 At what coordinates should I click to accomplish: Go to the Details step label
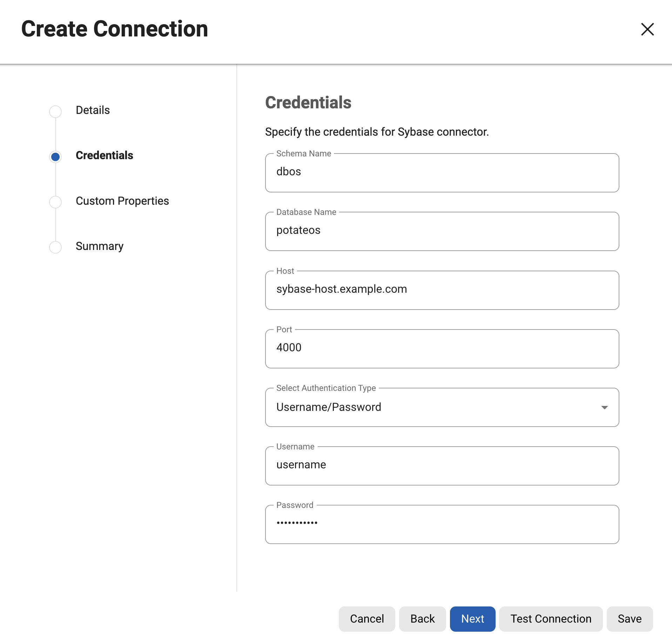click(x=93, y=110)
